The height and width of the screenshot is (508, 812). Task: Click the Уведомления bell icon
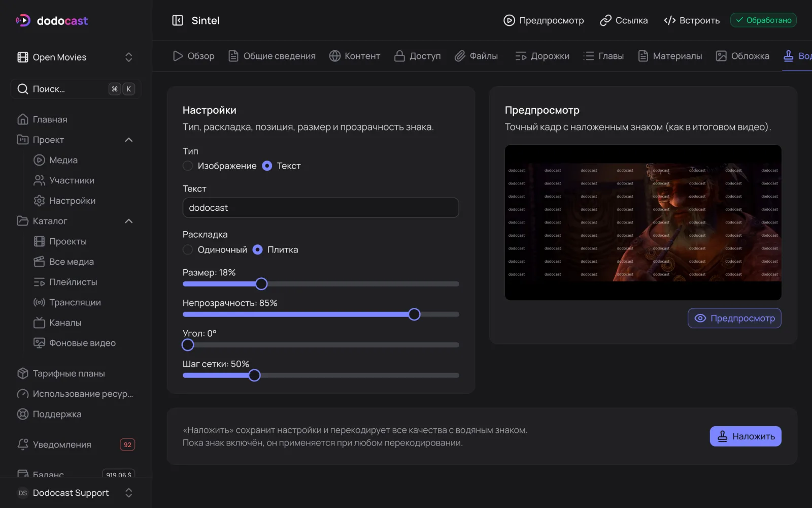tap(23, 444)
